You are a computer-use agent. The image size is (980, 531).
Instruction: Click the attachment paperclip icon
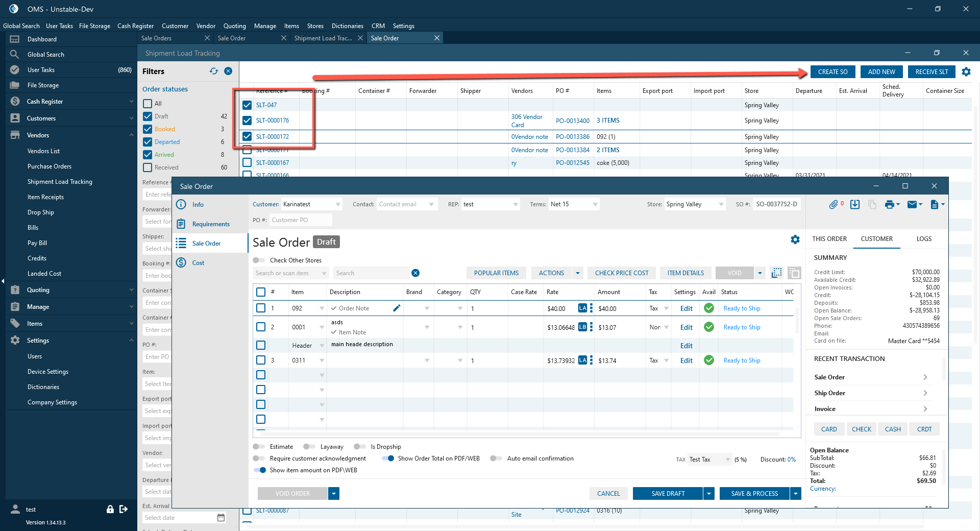833,204
